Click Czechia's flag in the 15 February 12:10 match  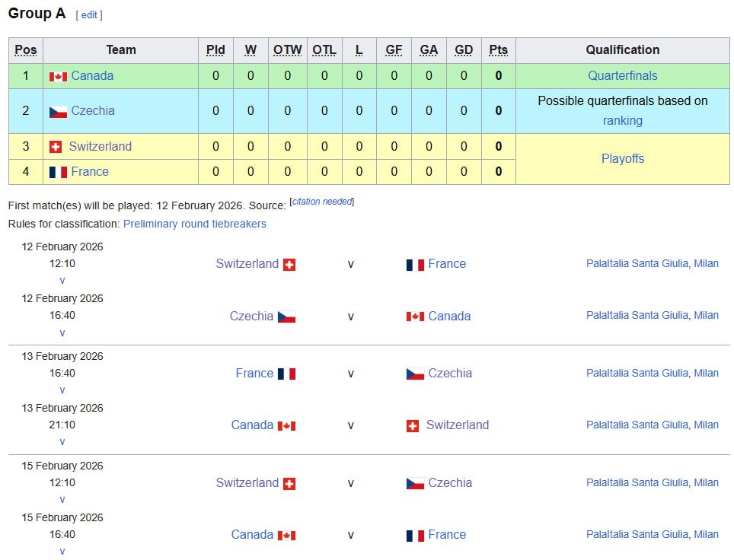click(x=415, y=483)
